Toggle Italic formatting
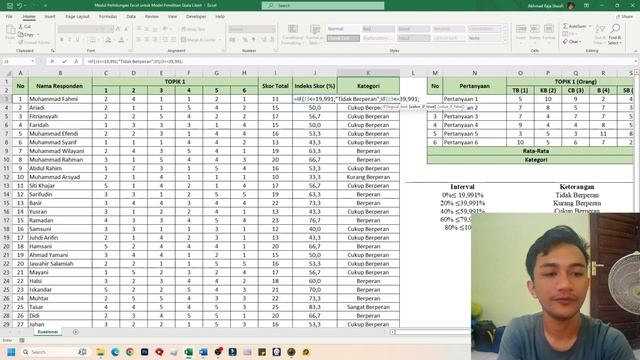The height and width of the screenshot is (360, 640). click(69, 40)
